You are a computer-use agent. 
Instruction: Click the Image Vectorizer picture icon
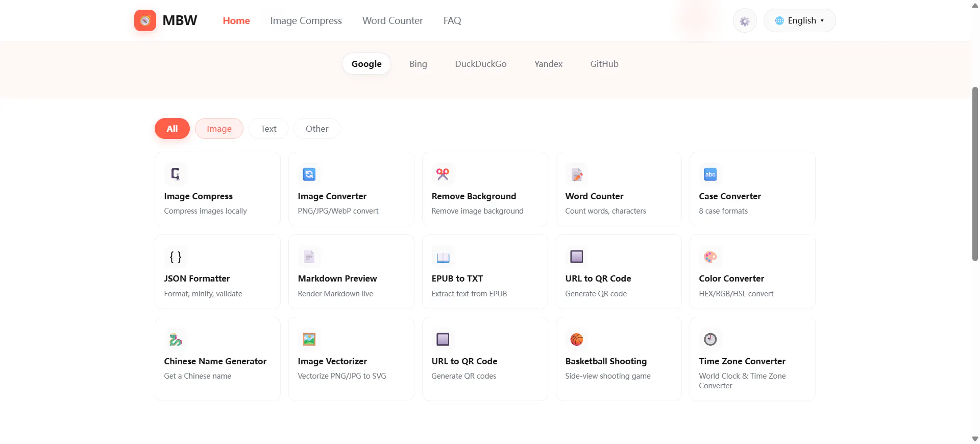click(x=309, y=339)
